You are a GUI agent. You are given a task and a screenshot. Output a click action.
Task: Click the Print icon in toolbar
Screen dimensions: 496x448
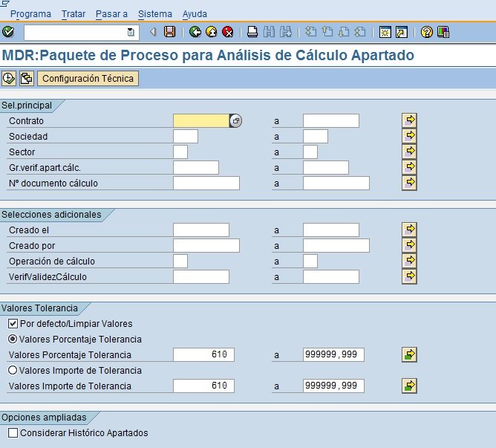(x=252, y=32)
